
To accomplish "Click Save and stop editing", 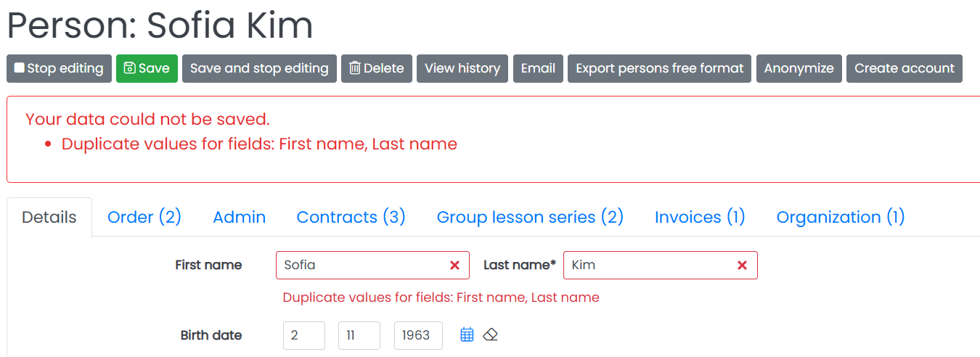I will pos(259,68).
